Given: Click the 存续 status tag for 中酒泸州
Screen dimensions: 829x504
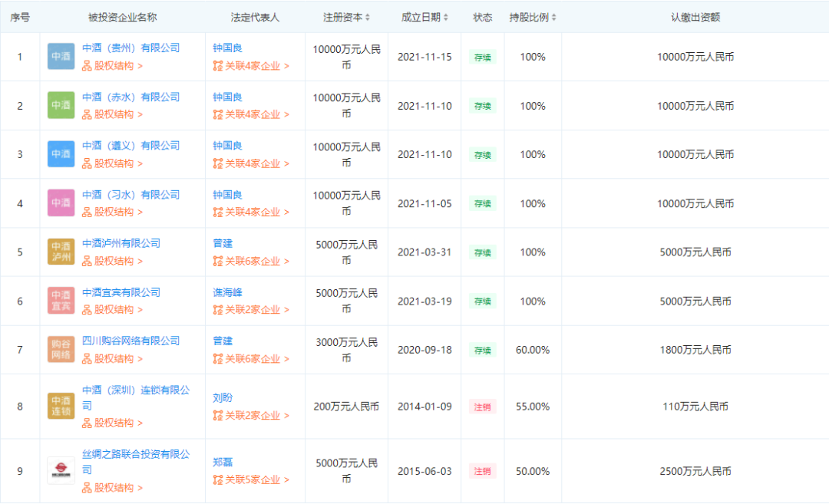Looking at the screenshot, I should [x=483, y=252].
